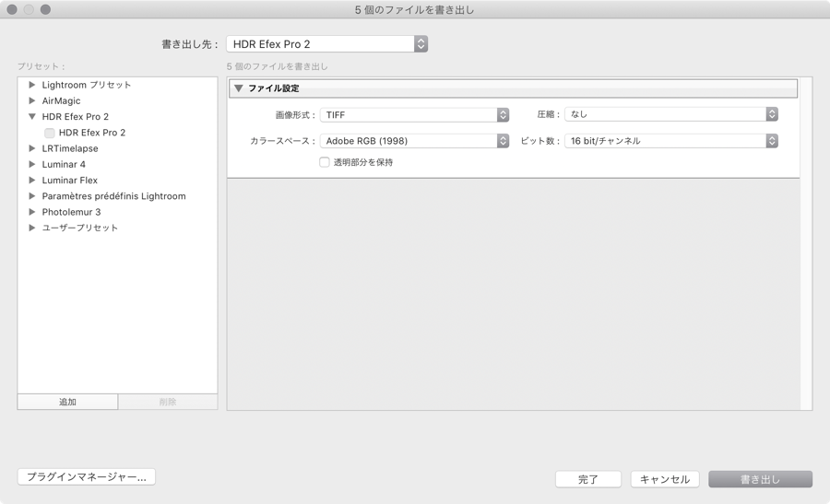Image resolution: width=830 pixels, height=504 pixels.
Task: Open the 画像形式 TIFF dropdown
Action: [x=414, y=115]
